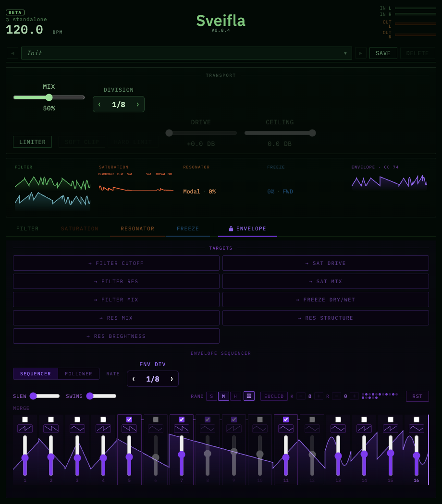
Task: Click the lock icon on Envelope tab
Action: (x=231, y=228)
